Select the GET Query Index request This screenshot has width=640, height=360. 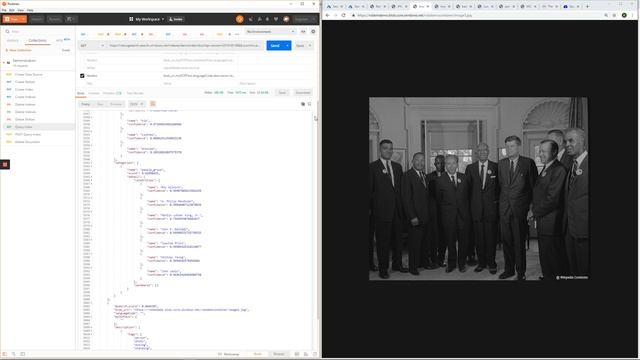pyautogui.click(x=38, y=127)
